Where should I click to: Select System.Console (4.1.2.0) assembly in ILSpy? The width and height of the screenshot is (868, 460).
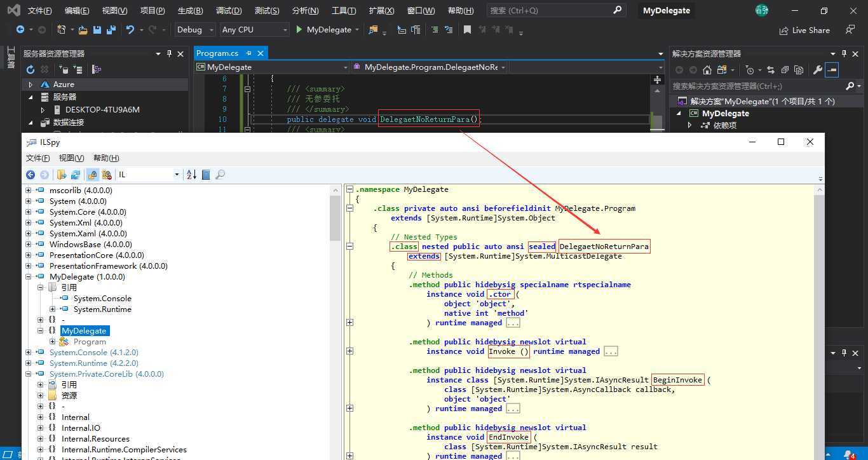tap(94, 352)
